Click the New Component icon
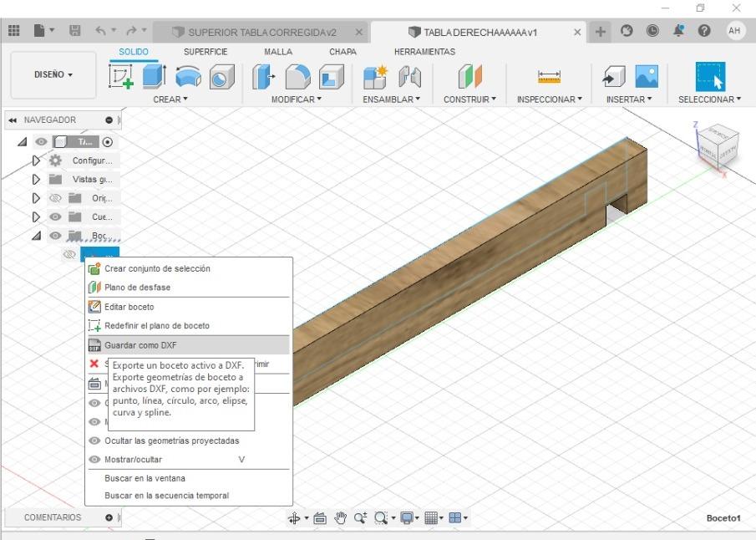 (x=375, y=76)
